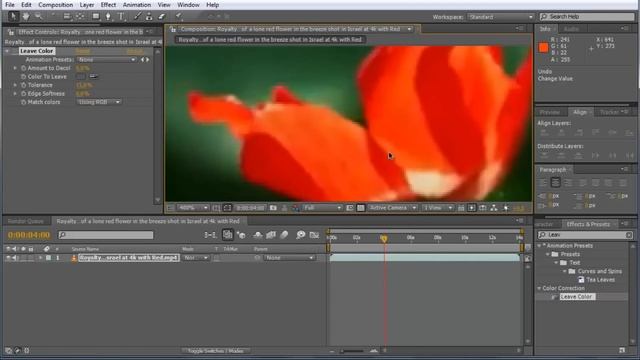The height and width of the screenshot is (360, 640).
Task: Select the Rectangle shape tool
Action: (x=96, y=16)
